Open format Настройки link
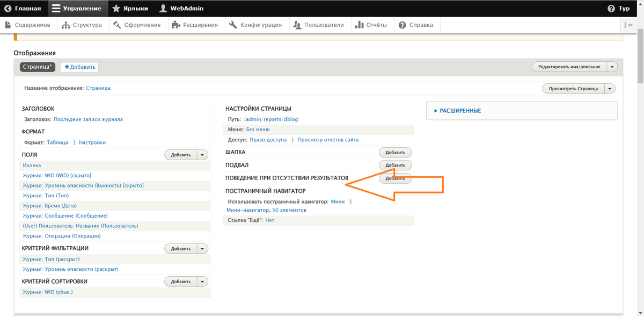 pos(92,142)
